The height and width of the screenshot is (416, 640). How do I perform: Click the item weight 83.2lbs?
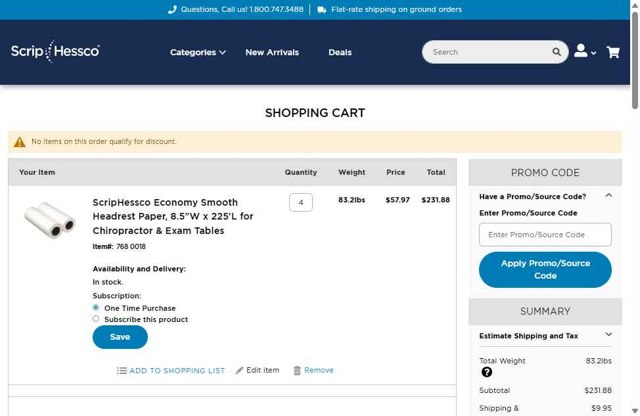coord(351,200)
